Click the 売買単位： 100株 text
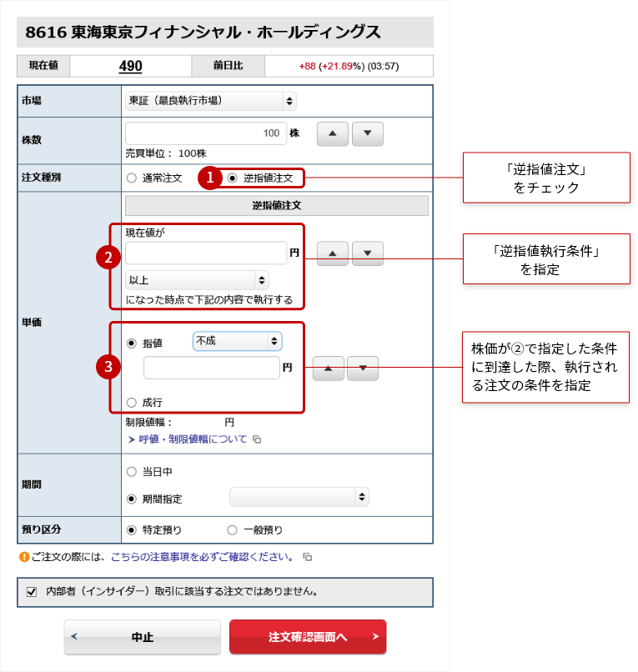The image size is (638, 672). coord(166,153)
